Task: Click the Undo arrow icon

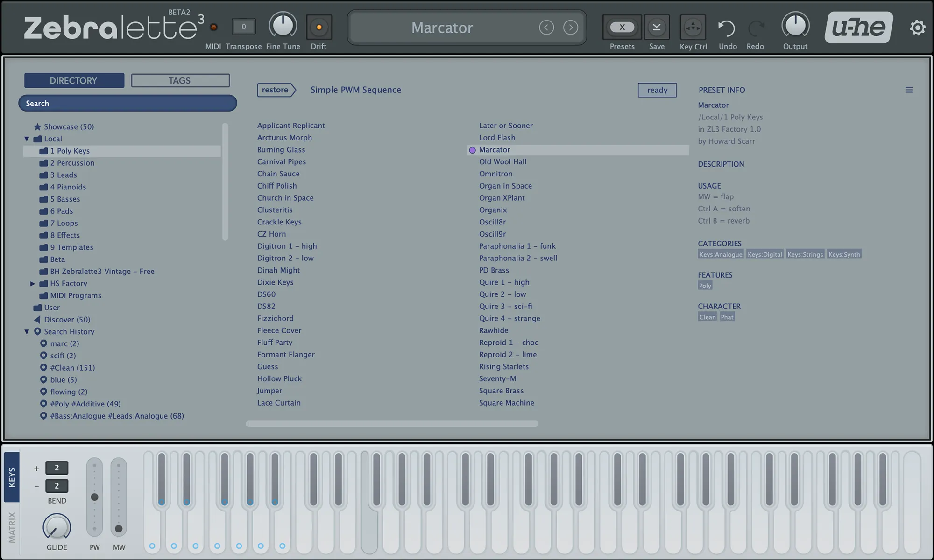Action: coord(727,28)
